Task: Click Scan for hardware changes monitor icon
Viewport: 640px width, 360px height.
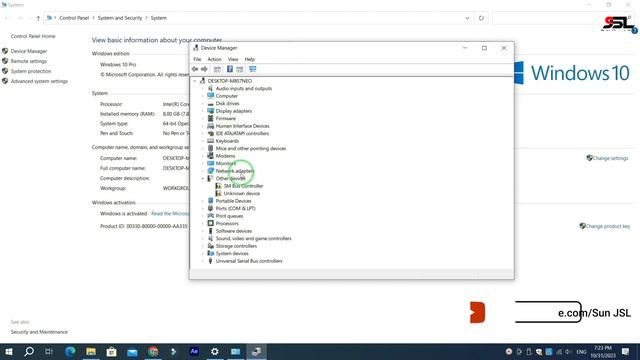Action: click(x=253, y=69)
